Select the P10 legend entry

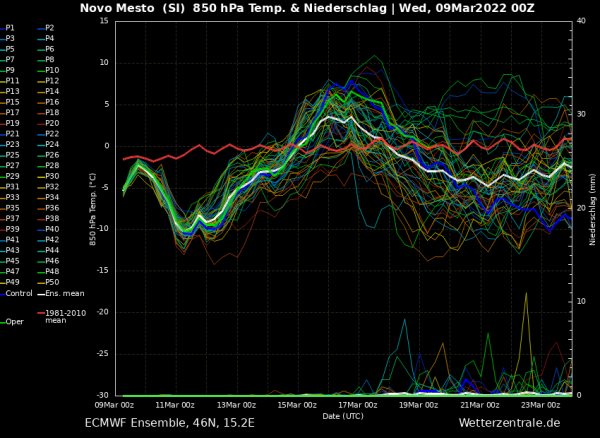[49, 70]
